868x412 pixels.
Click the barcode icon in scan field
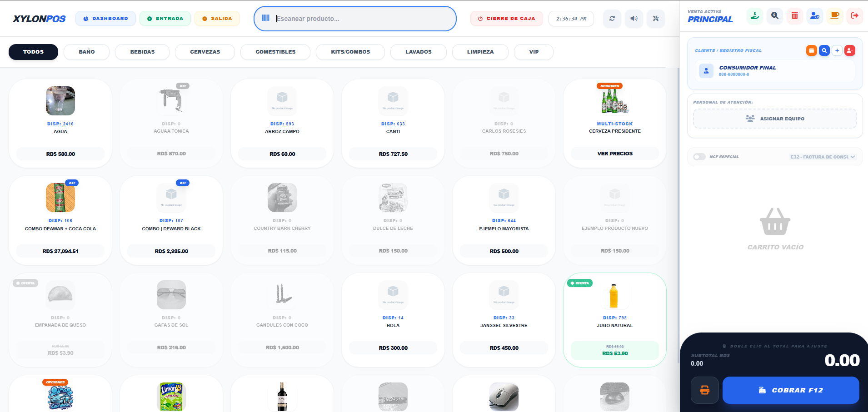[x=266, y=18]
